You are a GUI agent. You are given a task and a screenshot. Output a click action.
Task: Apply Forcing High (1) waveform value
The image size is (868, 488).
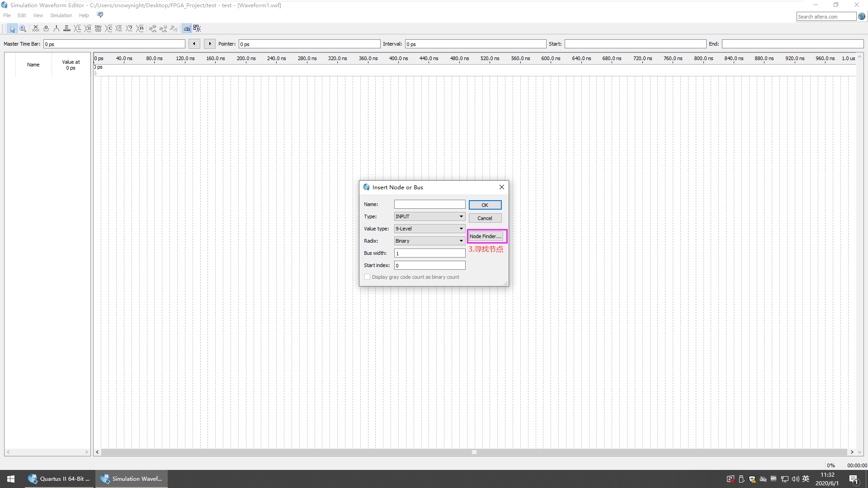[57, 28]
